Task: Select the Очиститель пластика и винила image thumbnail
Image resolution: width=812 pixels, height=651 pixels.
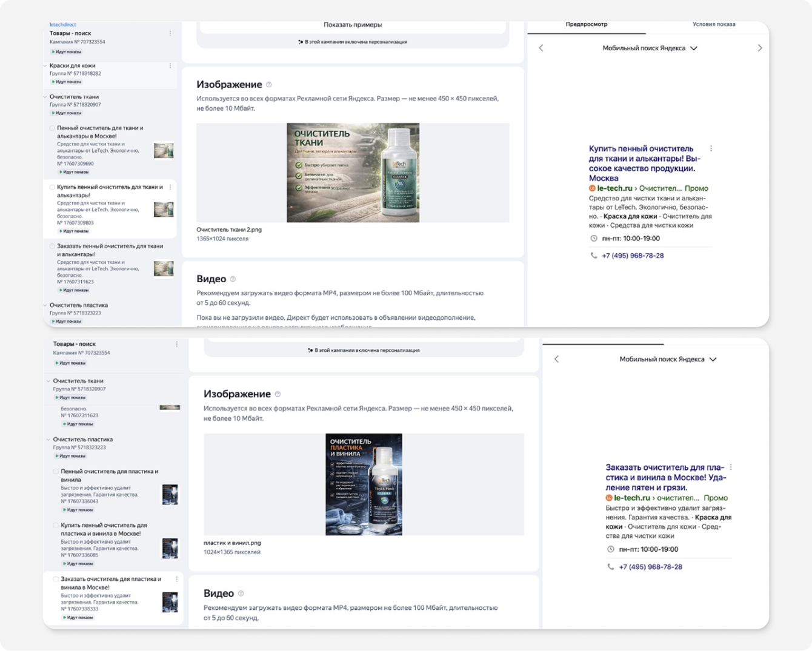Action: (x=364, y=484)
